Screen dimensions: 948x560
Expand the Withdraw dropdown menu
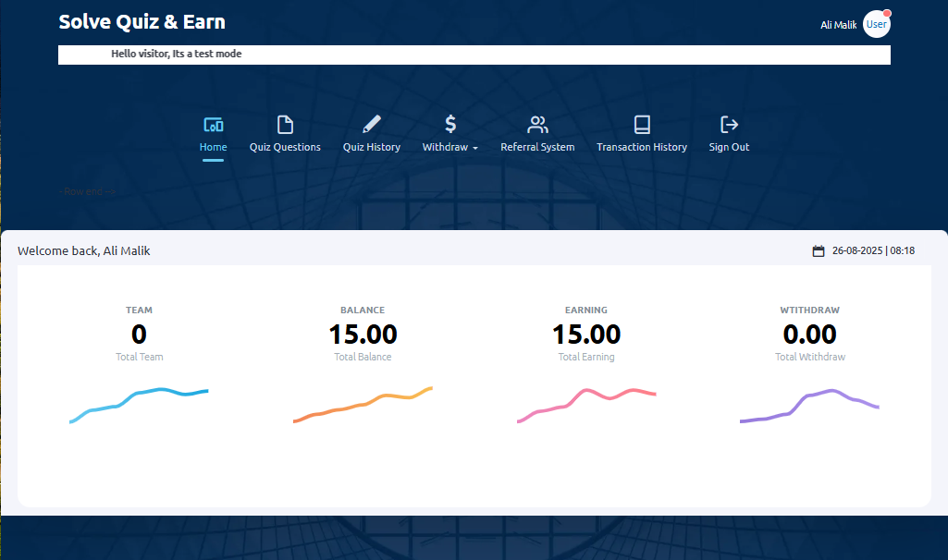pos(450,147)
